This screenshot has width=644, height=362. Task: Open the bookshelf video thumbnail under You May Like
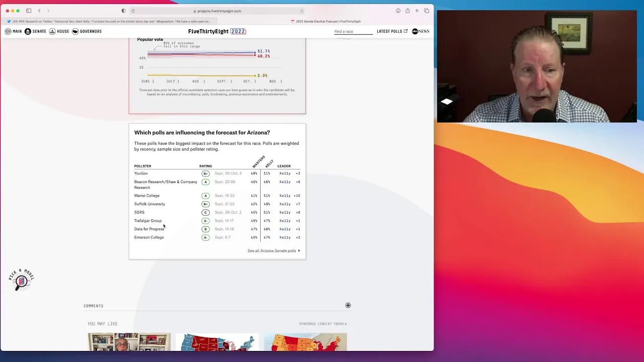pos(129,342)
